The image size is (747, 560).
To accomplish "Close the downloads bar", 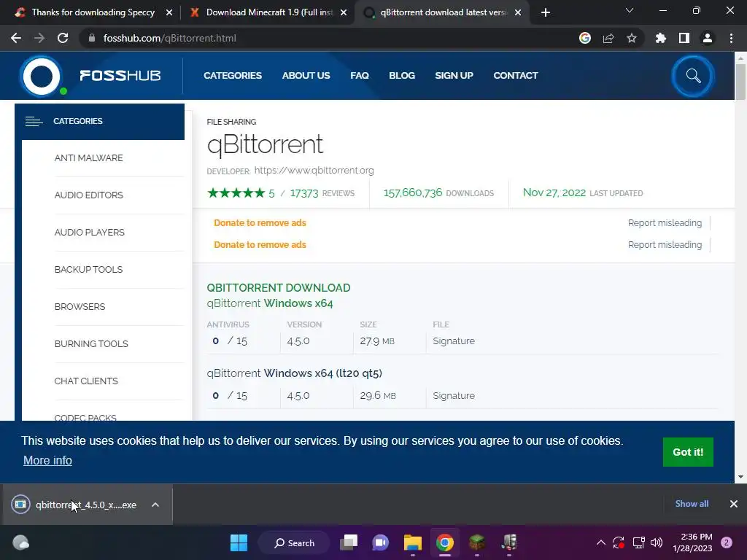I will (x=734, y=504).
